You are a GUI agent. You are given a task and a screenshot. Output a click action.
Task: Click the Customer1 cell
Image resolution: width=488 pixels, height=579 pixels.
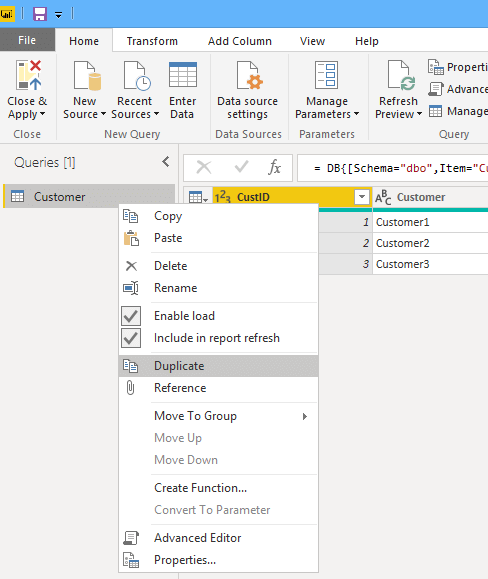[x=430, y=222]
